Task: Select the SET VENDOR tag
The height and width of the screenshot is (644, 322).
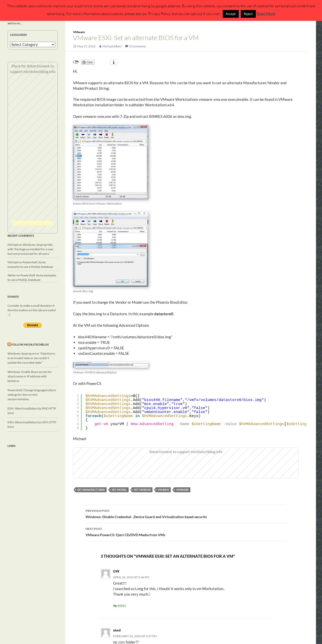Action: [x=142, y=490]
